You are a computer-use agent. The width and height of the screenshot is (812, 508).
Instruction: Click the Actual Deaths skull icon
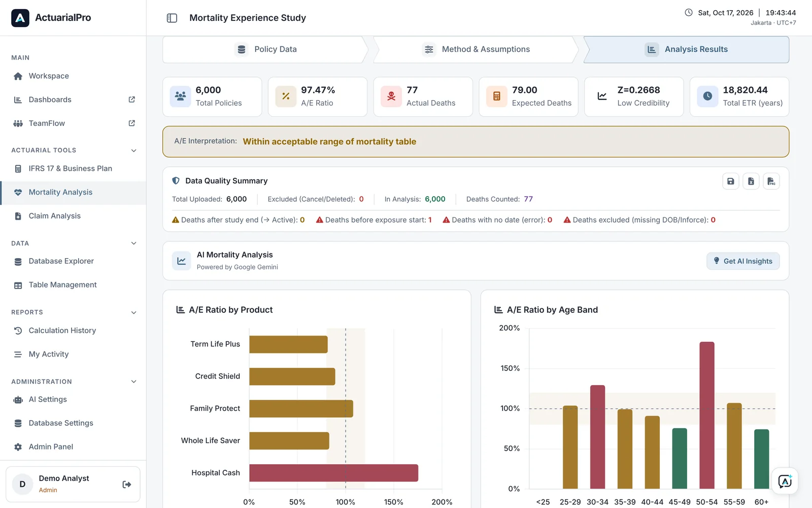pyautogui.click(x=391, y=96)
